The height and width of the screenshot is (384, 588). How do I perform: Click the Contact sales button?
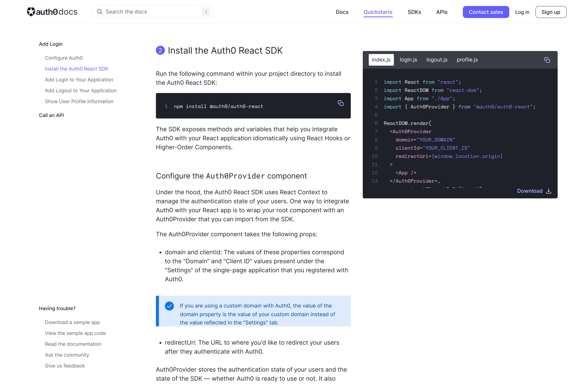pos(486,12)
